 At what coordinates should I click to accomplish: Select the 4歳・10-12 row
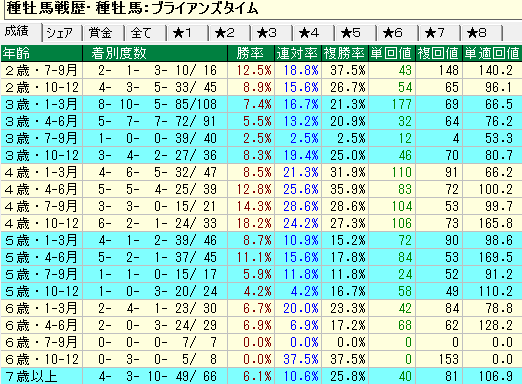261,223
